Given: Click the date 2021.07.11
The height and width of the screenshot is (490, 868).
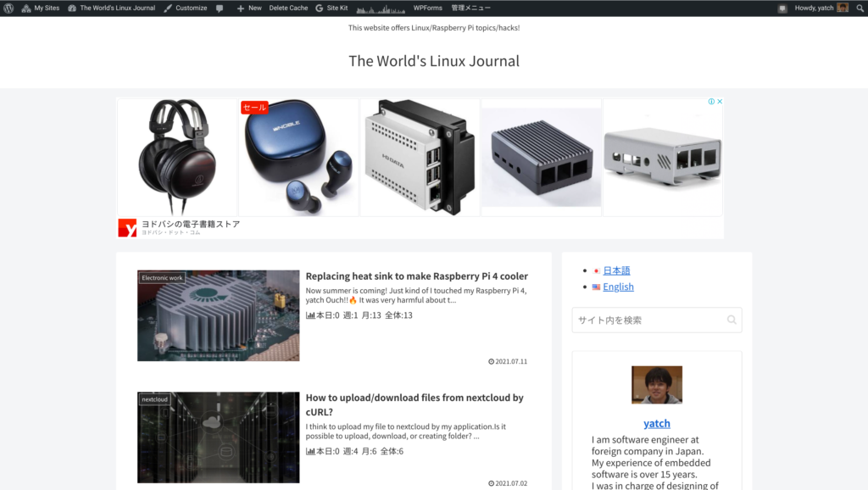Looking at the screenshot, I should click(508, 361).
